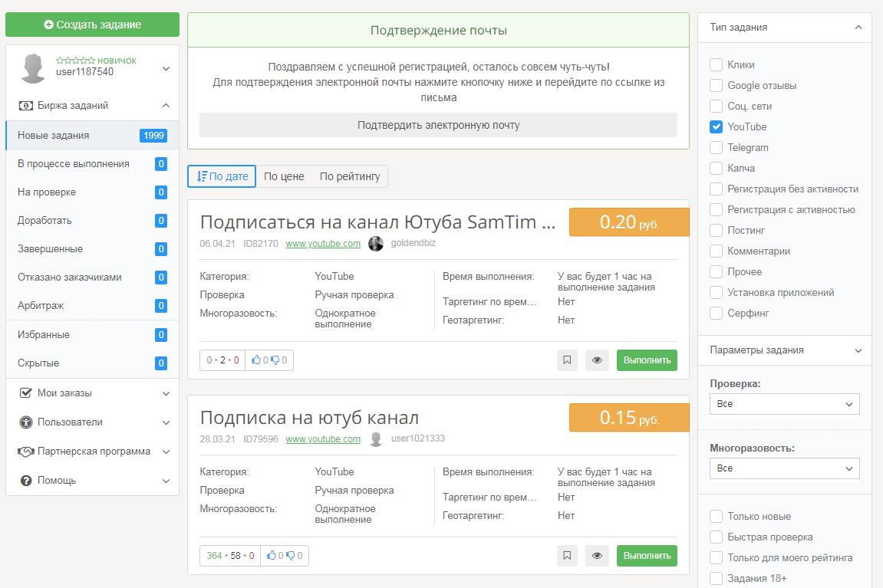Open Избранные tasks
Viewport: 883px width, 588px height.
(x=92, y=335)
